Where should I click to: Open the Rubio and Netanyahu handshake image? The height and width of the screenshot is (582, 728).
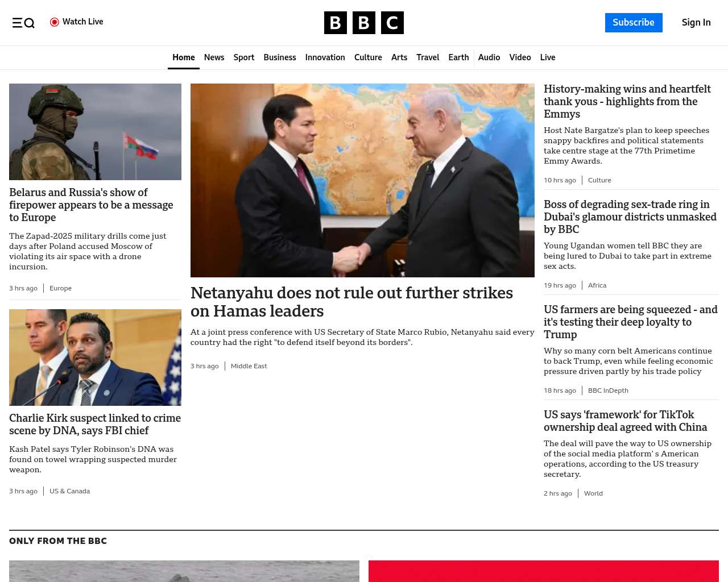pos(362,180)
